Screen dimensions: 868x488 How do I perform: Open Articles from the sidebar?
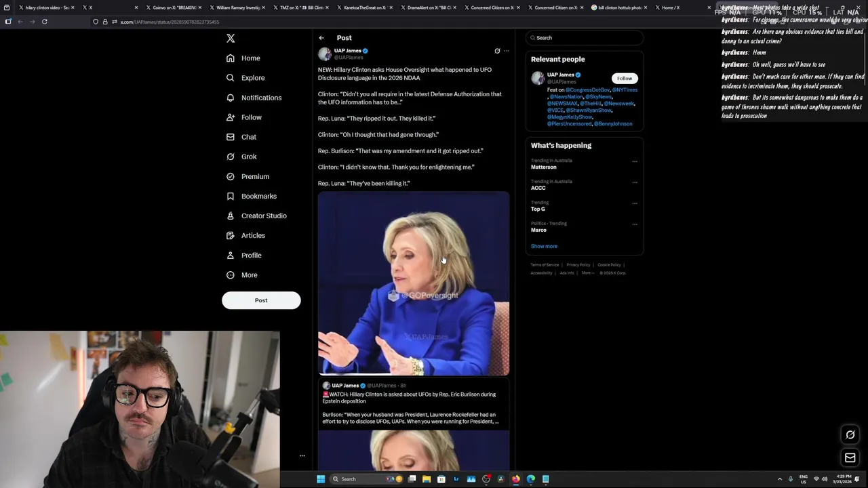tap(245, 235)
